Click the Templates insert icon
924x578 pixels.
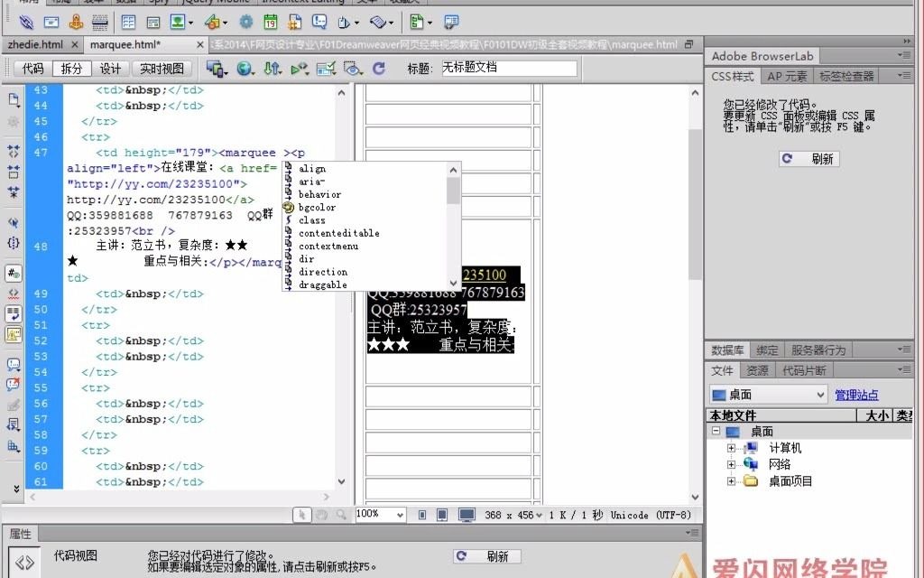click(x=417, y=23)
